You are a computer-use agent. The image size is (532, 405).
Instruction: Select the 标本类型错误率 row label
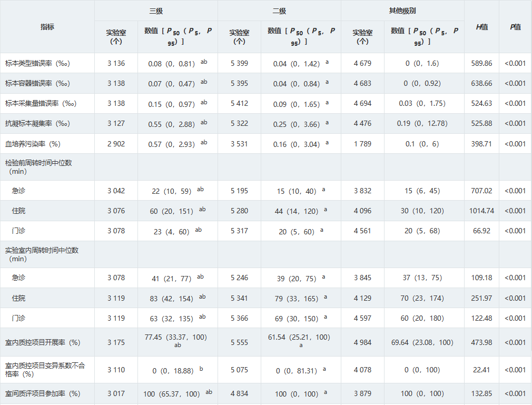[38, 63]
